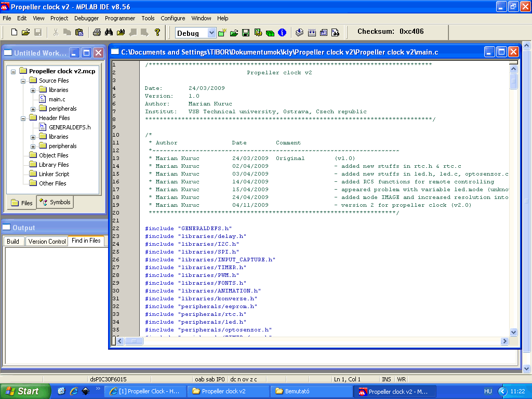The height and width of the screenshot is (399, 532).
Task: Click the New Project icon
Action: 222,33
